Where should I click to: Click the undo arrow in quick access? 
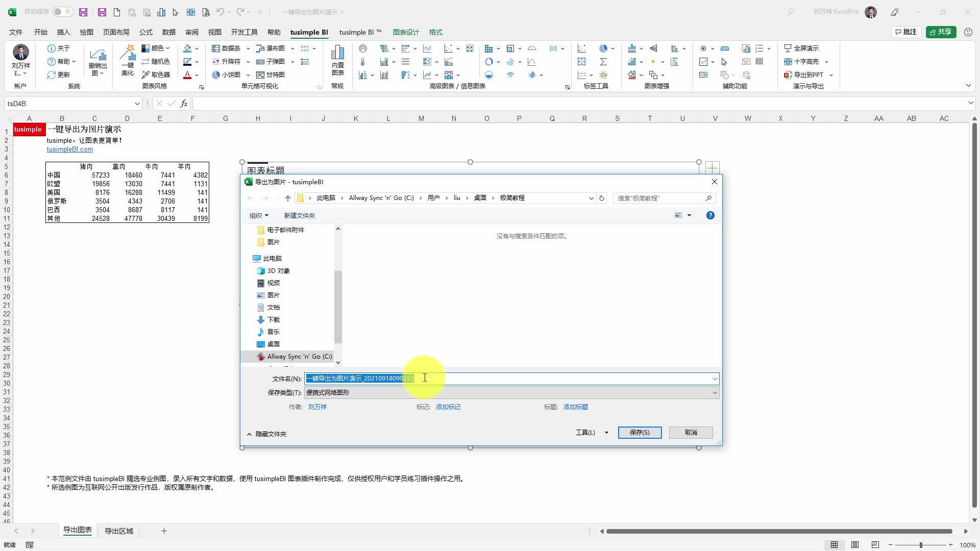(220, 12)
